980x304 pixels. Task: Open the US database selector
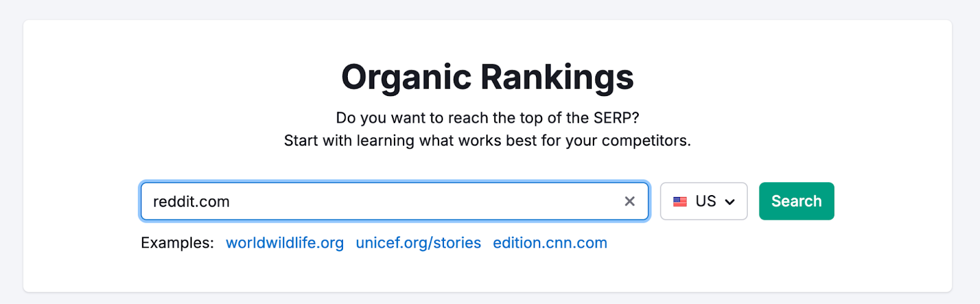[x=703, y=201]
